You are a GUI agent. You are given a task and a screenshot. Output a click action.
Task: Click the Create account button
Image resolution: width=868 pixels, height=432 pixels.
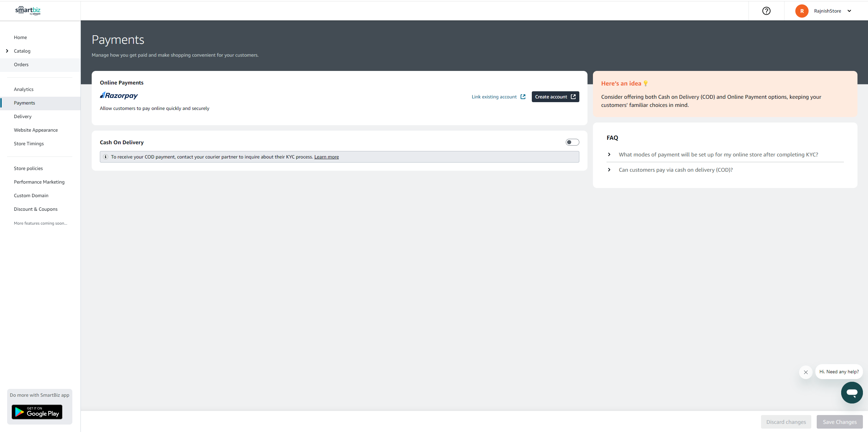coord(555,96)
